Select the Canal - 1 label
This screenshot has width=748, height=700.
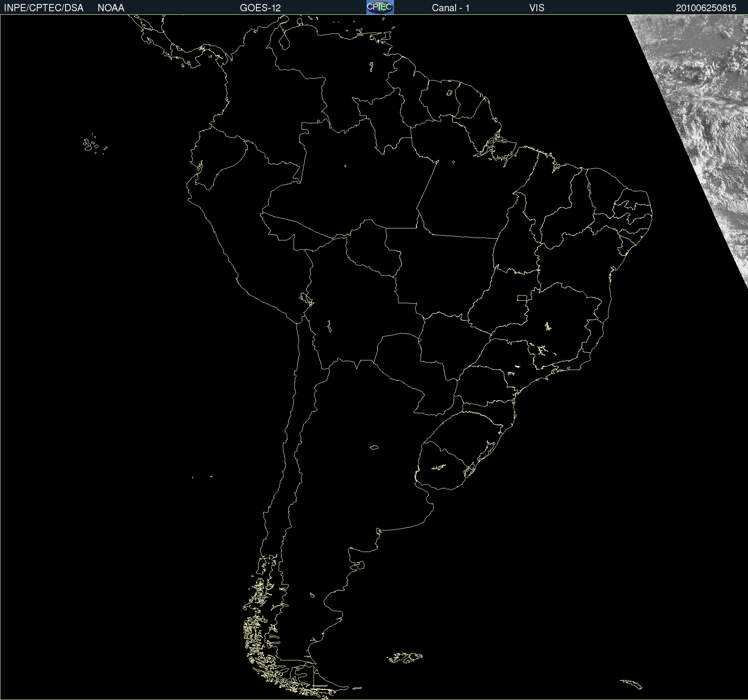451,8
